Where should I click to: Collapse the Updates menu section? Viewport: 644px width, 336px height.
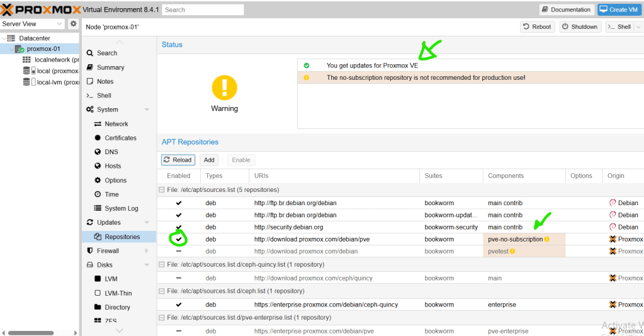pos(147,223)
